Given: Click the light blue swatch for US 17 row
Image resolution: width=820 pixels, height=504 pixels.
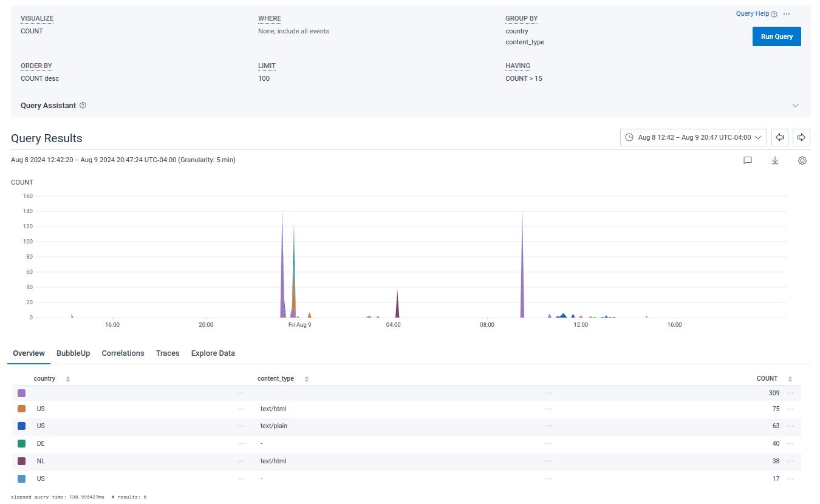Looking at the screenshot, I should tap(22, 479).
